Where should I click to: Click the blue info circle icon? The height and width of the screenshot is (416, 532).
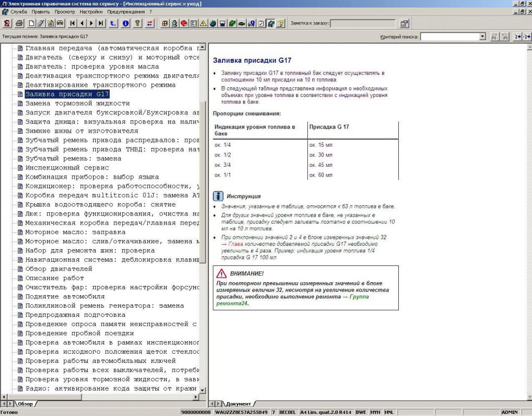click(124, 23)
